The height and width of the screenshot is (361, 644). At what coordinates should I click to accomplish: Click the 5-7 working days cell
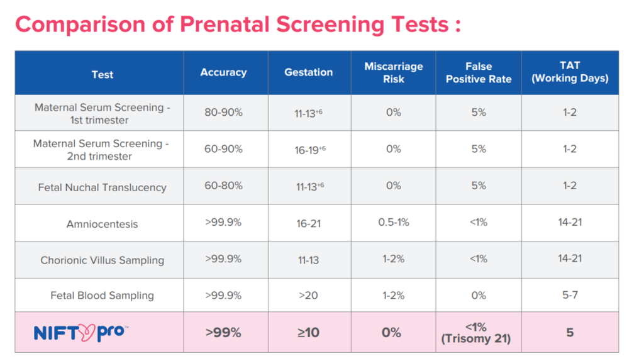pos(570,295)
